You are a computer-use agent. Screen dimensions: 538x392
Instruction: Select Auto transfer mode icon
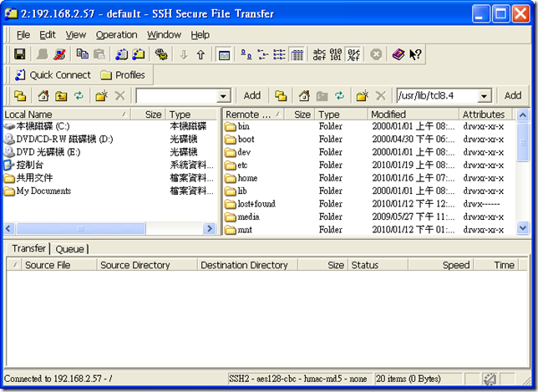[353, 54]
